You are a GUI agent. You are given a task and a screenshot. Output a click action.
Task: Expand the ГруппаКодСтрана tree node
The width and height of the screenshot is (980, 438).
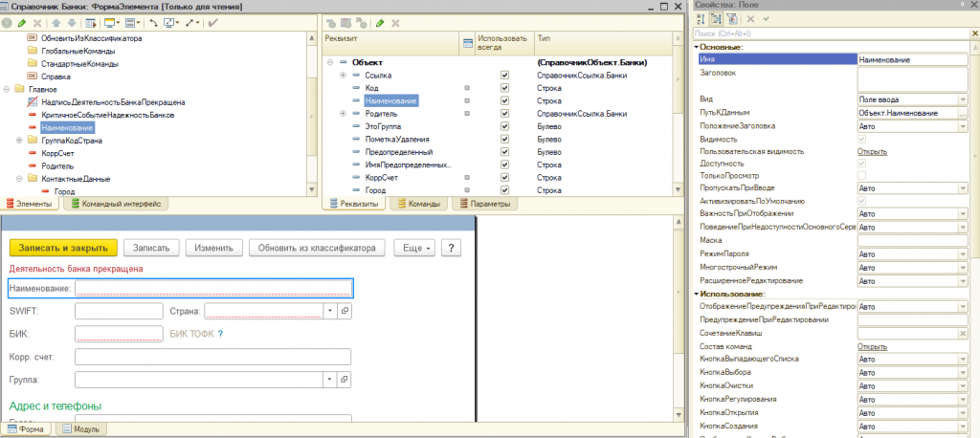(19, 141)
